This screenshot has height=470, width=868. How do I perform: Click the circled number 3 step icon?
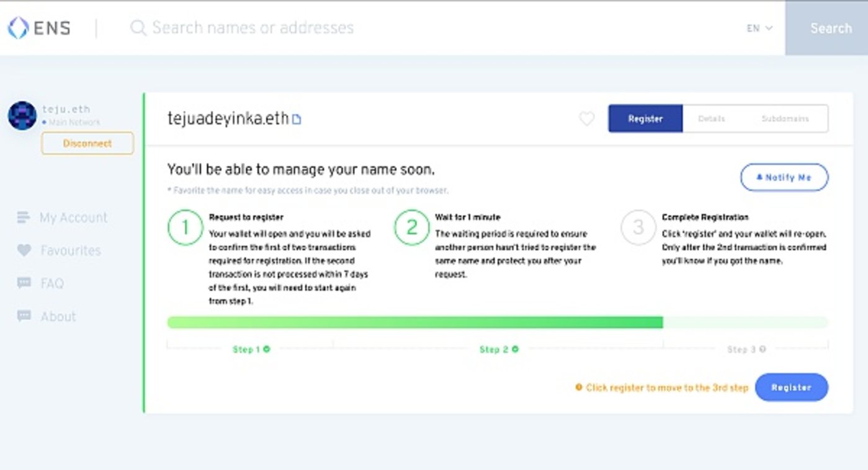(x=638, y=228)
